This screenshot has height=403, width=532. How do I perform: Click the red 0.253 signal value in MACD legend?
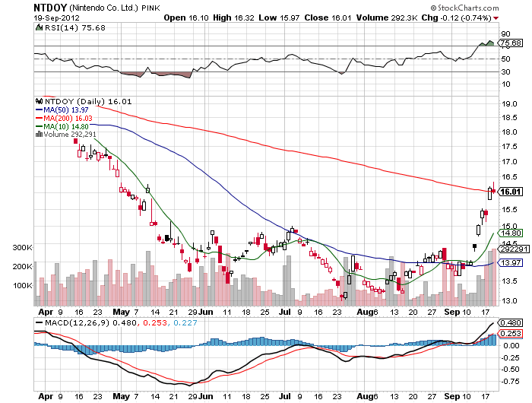(155, 322)
